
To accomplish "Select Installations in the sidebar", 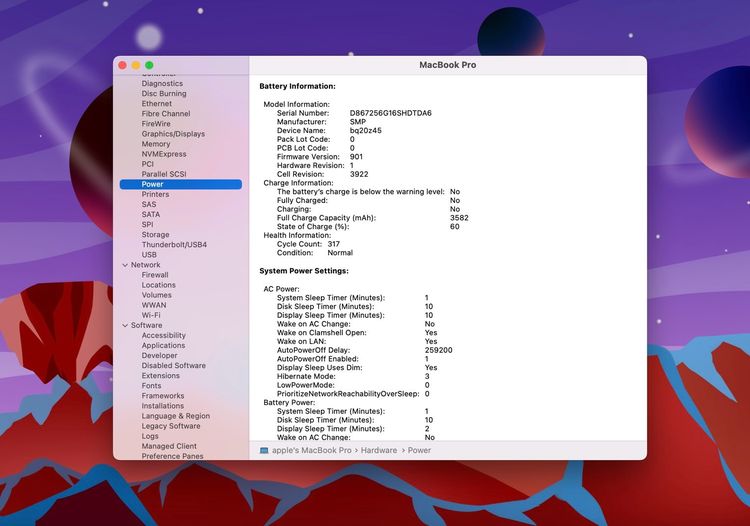I will click(163, 405).
